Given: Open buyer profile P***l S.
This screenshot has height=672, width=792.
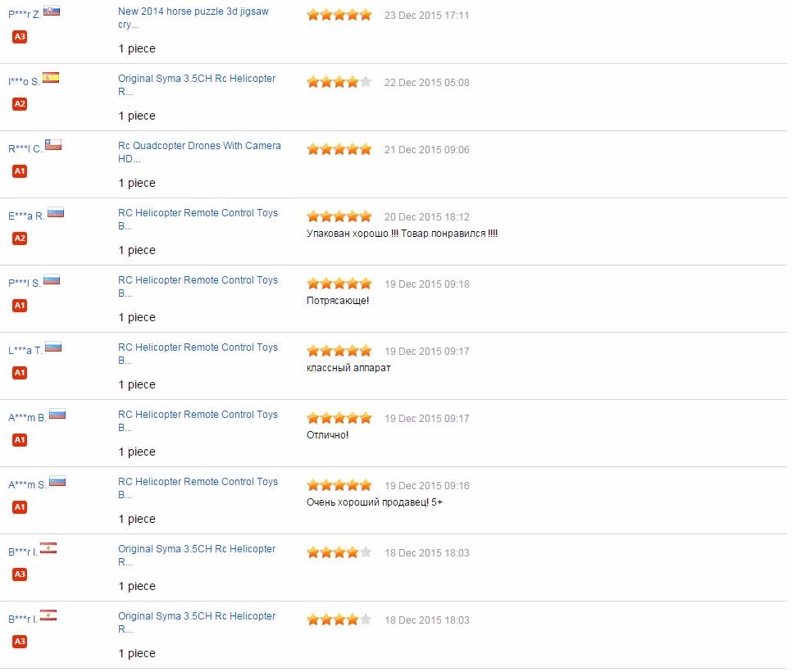Looking at the screenshot, I should pos(24,284).
